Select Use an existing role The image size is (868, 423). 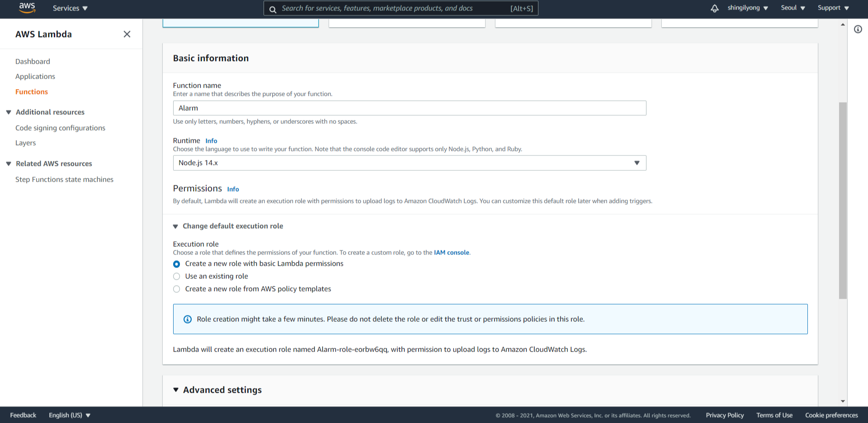tap(177, 277)
